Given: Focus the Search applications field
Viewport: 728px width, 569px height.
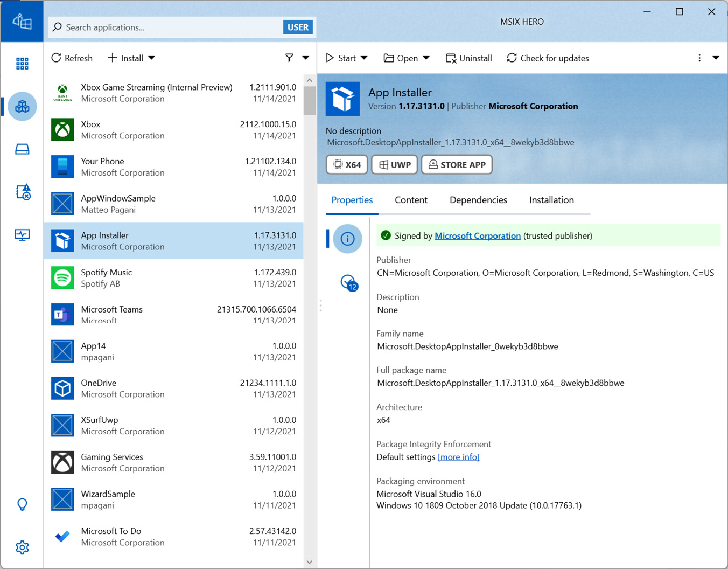Looking at the screenshot, I should coord(167,27).
